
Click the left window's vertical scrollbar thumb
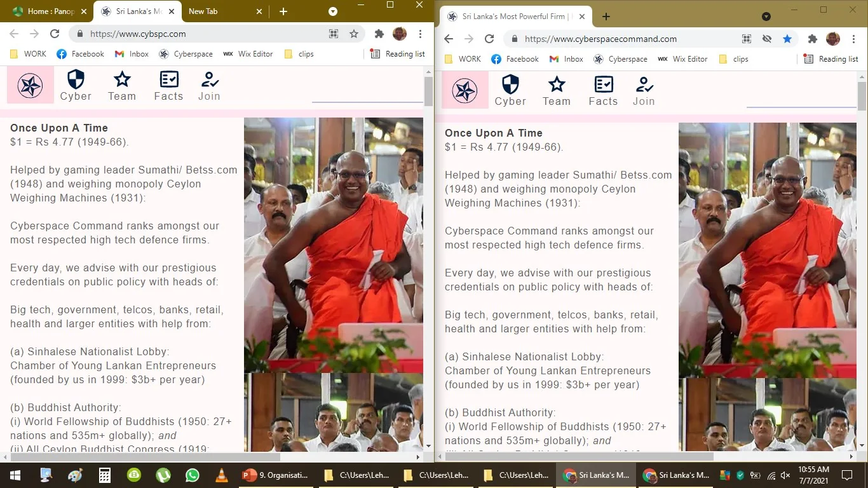(x=428, y=91)
